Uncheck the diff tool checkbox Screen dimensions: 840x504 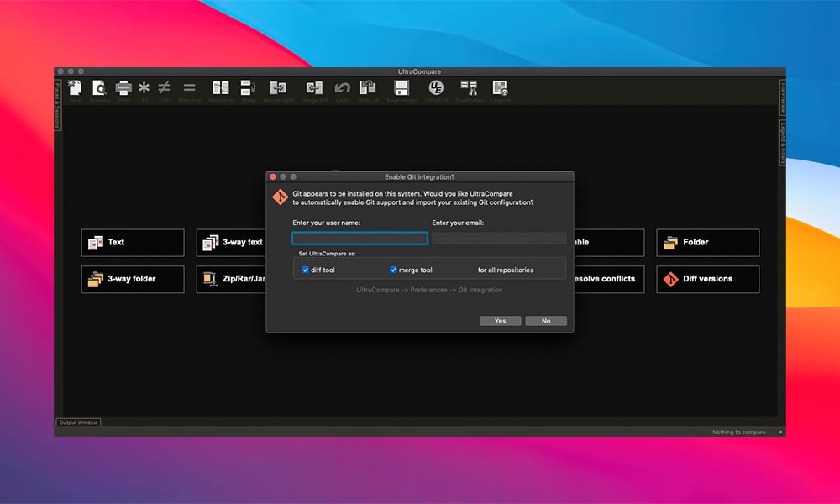click(x=306, y=270)
